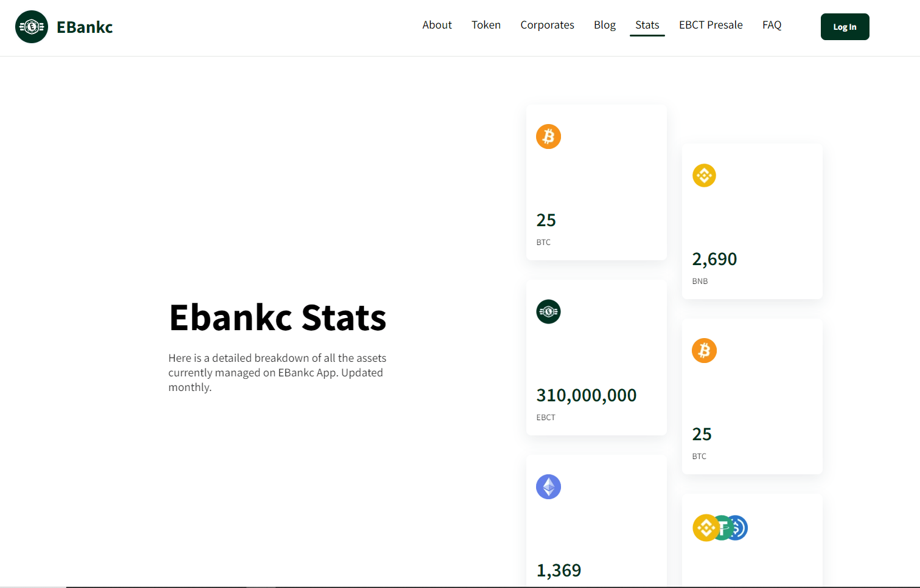Open the FAQ page
920x588 pixels.
pos(772,25)
